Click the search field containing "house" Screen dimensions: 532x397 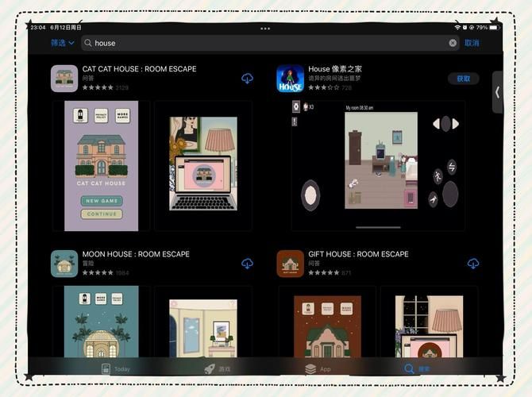[x=270, y=43]
